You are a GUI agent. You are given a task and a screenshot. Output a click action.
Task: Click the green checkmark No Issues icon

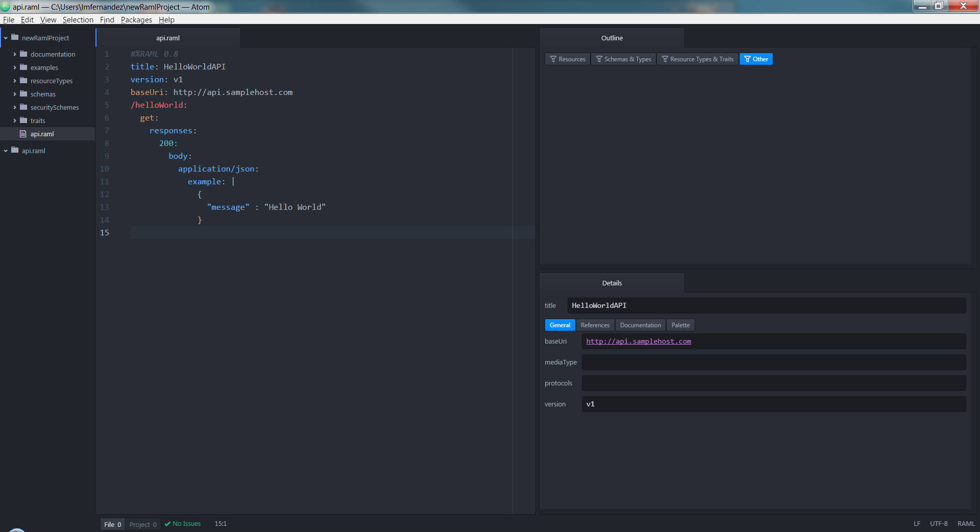[167, 524]
